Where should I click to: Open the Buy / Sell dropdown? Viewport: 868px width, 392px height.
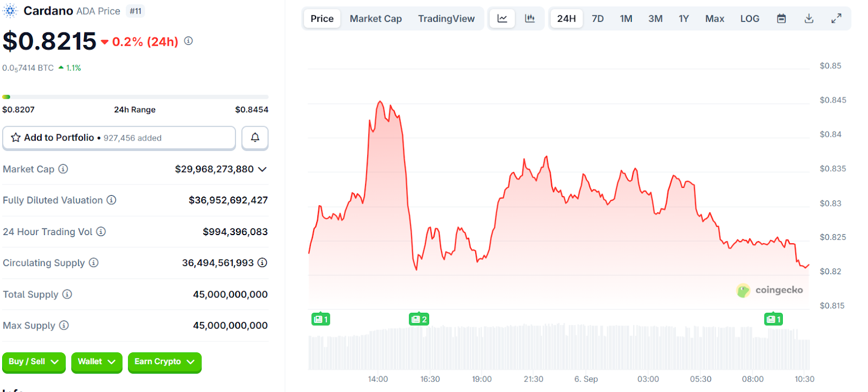(34, 362)
